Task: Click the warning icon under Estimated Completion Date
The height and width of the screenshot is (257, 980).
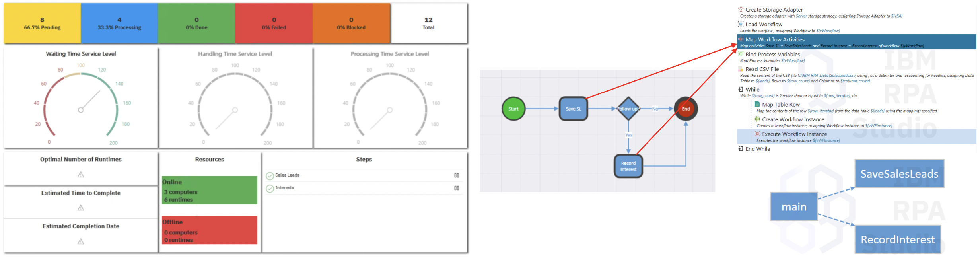Action: click(81, 241)
